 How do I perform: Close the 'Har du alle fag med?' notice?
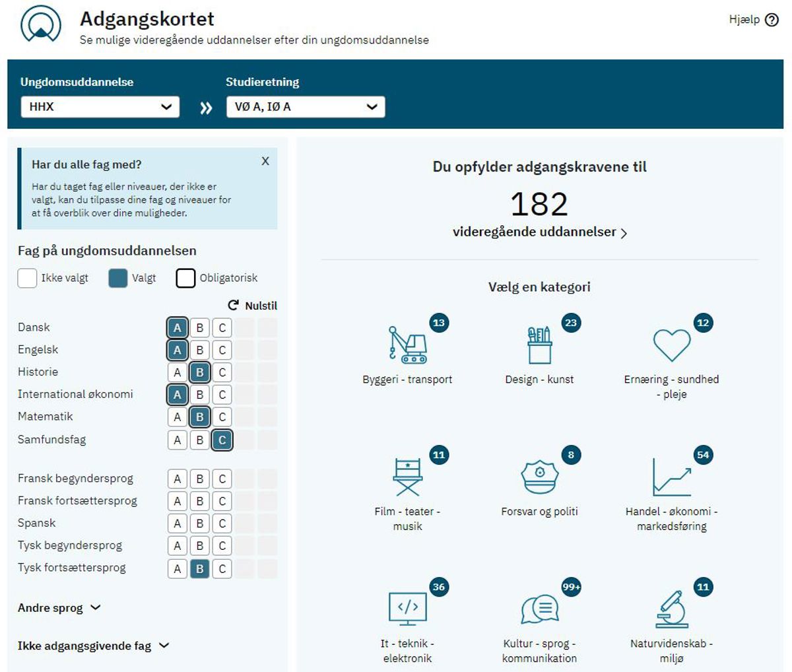coord(265,161)
